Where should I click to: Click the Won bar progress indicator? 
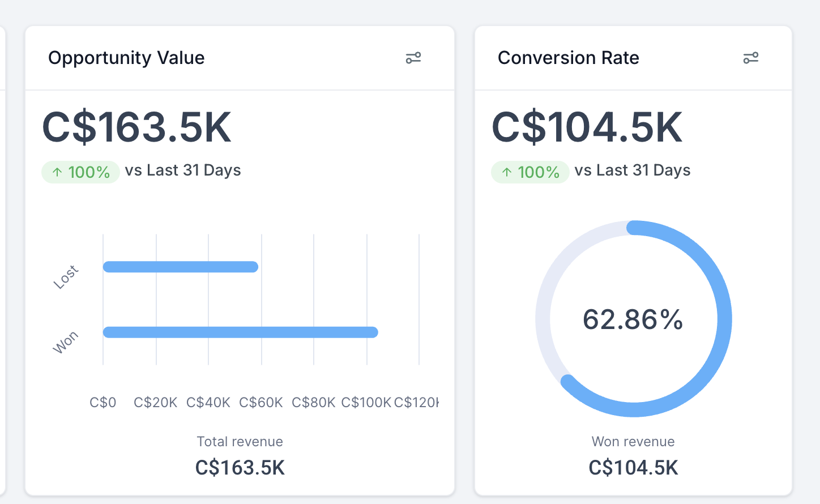(x=240, y=332)
